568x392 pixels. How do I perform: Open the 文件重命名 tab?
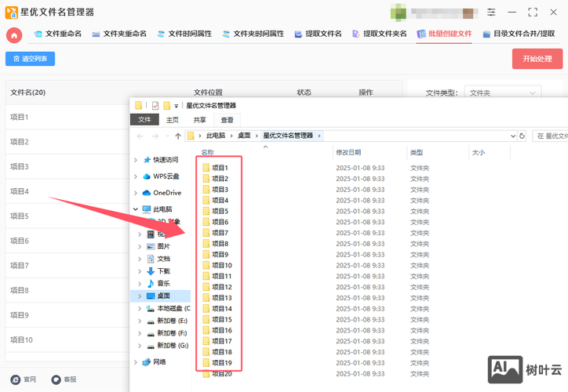pyautogui.click(x=58, y=34)
